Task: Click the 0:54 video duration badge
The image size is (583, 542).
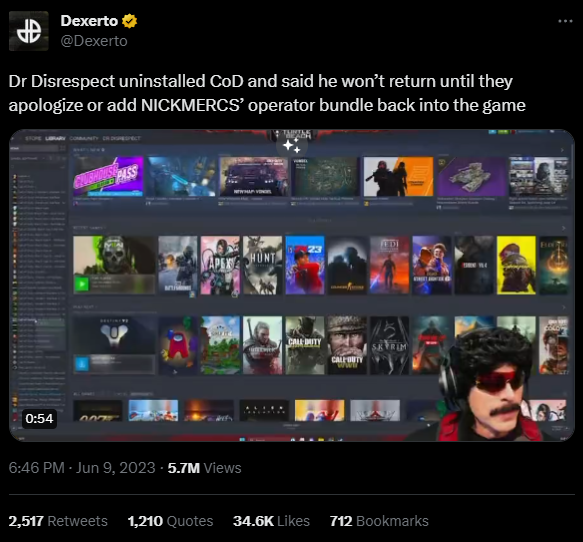Action: click(x=39, y=419)
